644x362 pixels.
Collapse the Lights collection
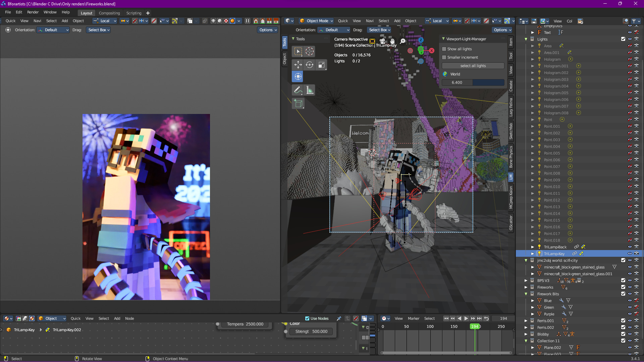point(526,39)
